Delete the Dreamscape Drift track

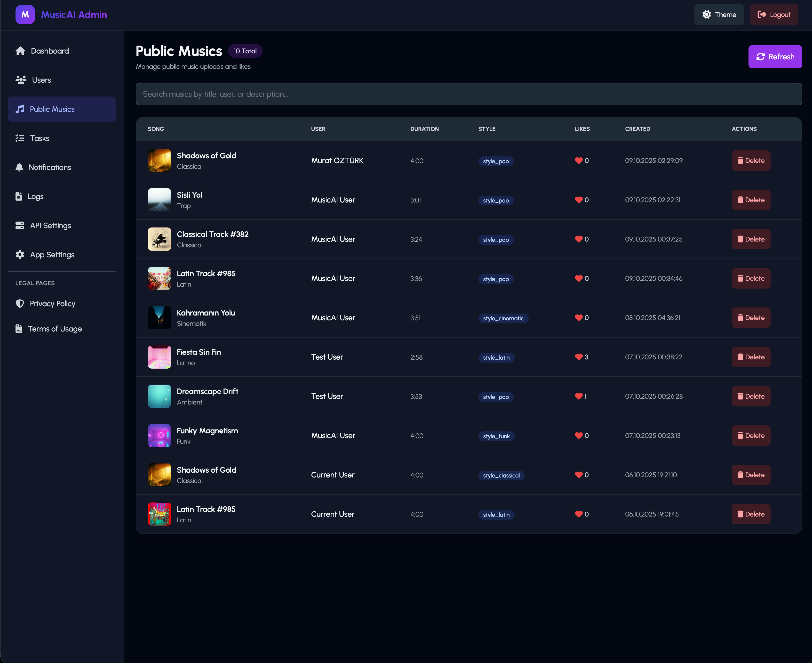750,396
